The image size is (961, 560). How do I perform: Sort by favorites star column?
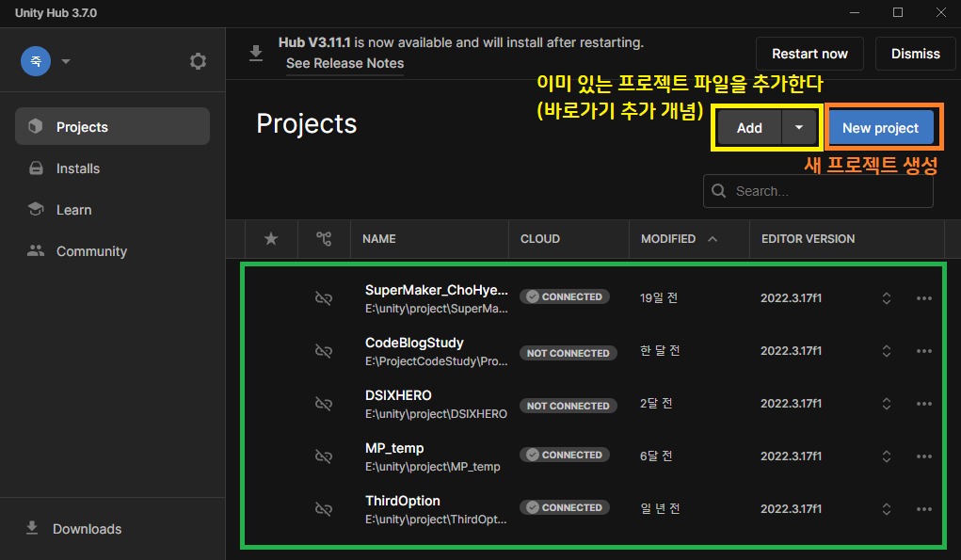[x=271, y=239]
